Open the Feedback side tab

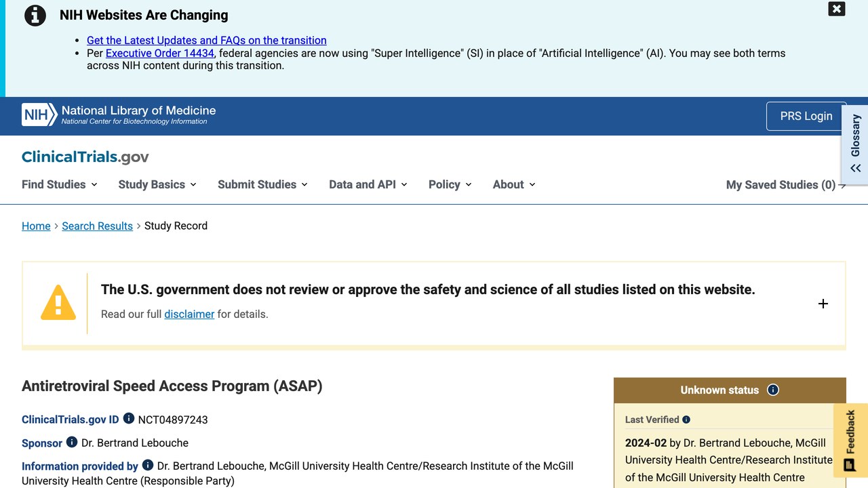pyautogui.click(x=850, y=439)
